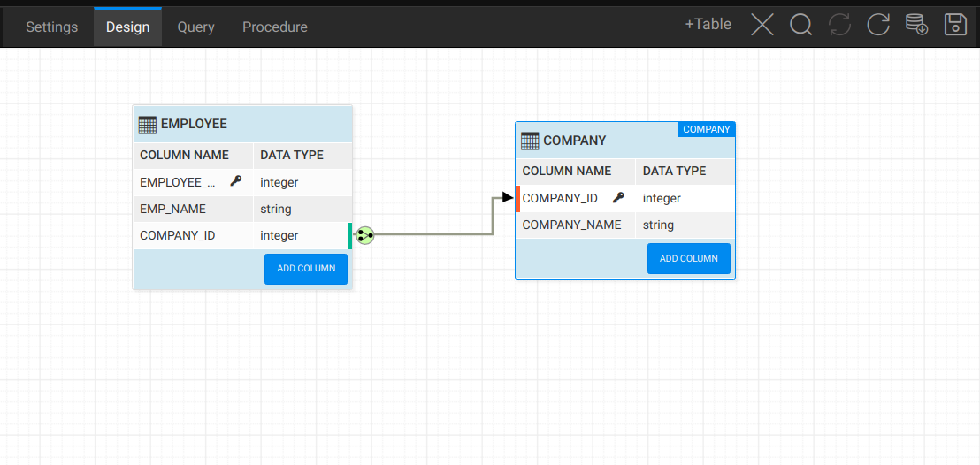
Task: Open the Settings tab
Action: click(52, 27)
